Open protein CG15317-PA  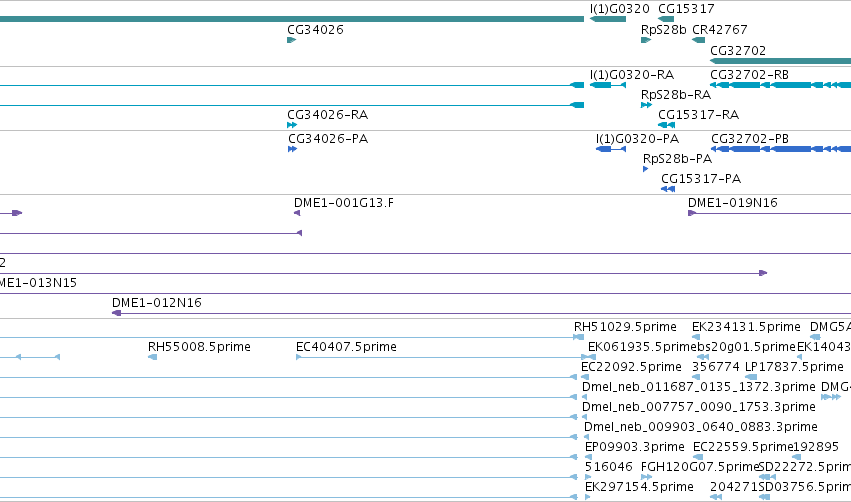[701, 179]
